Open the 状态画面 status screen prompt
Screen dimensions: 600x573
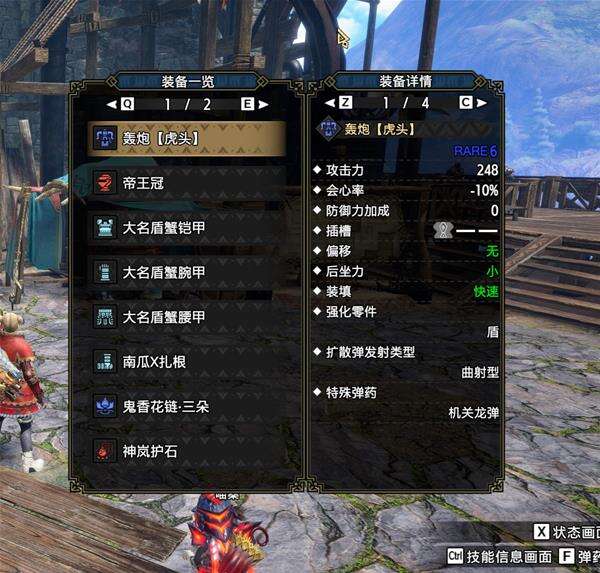point(567,532)
